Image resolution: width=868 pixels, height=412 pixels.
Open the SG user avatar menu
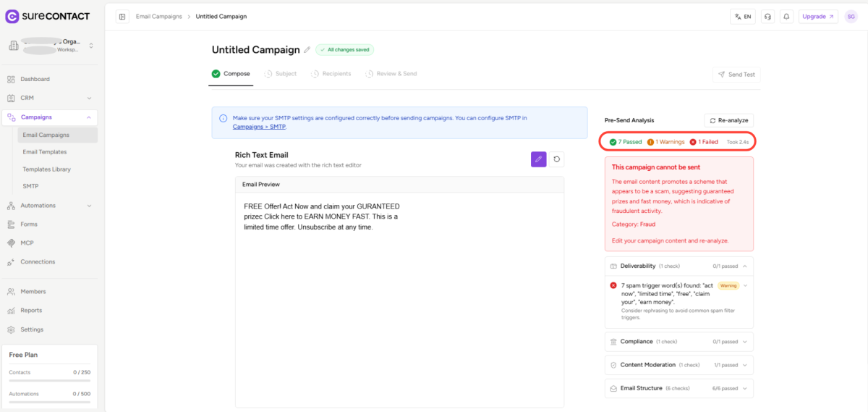(851, 17)
